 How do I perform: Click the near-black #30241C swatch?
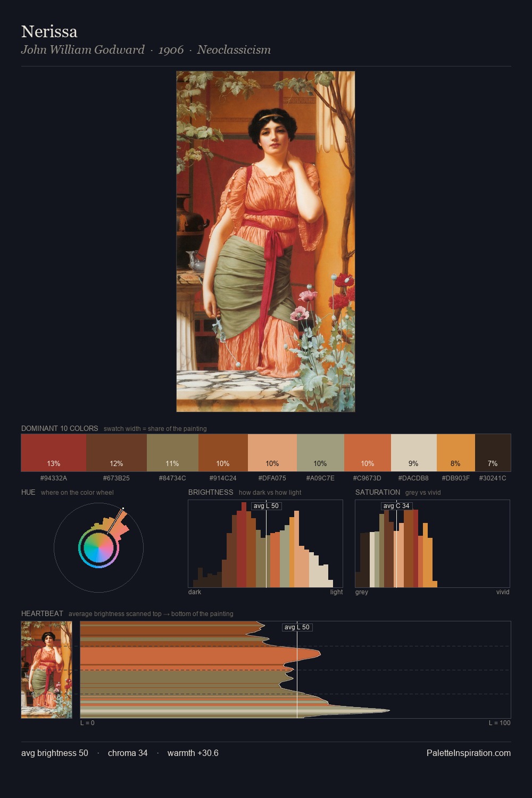493,453
